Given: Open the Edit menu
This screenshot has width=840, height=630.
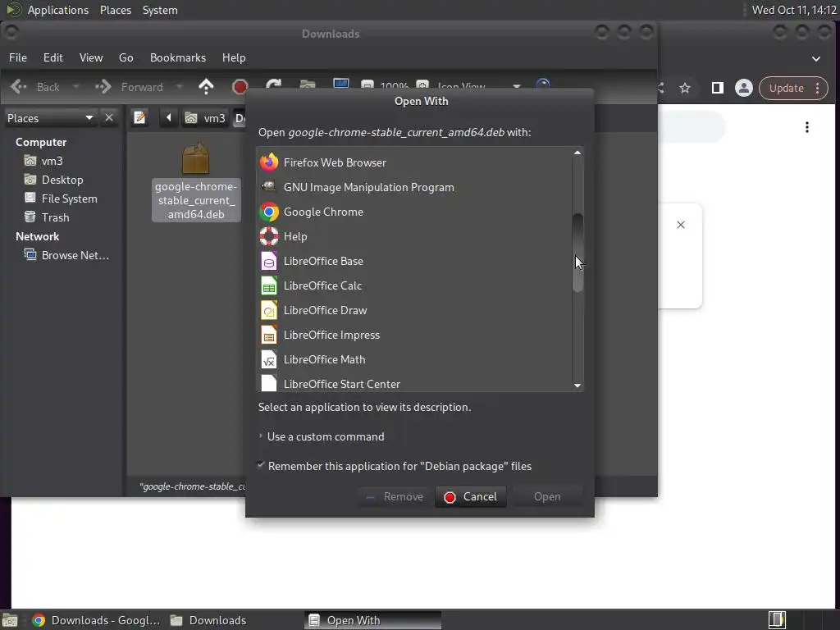Looking at the screenshot, I should [53, 57].
